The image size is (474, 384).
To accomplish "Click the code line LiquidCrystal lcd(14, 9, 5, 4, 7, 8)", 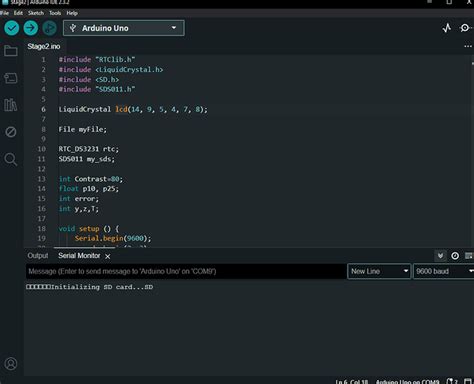I will coord(133,109).
